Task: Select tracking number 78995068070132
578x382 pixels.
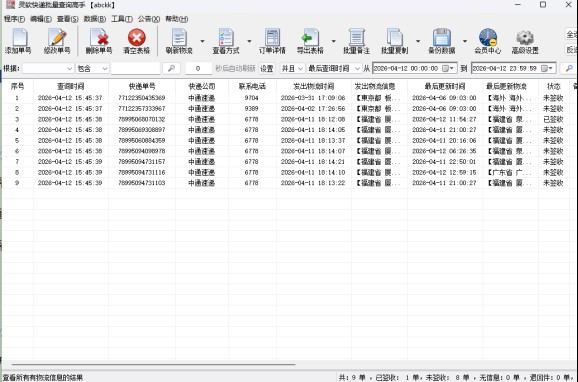Action: (x=142, y=119)
